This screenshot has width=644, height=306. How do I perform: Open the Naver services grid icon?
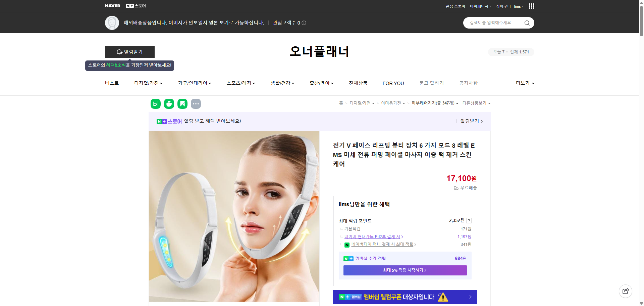pyautogui.click(x=531, y=6)
